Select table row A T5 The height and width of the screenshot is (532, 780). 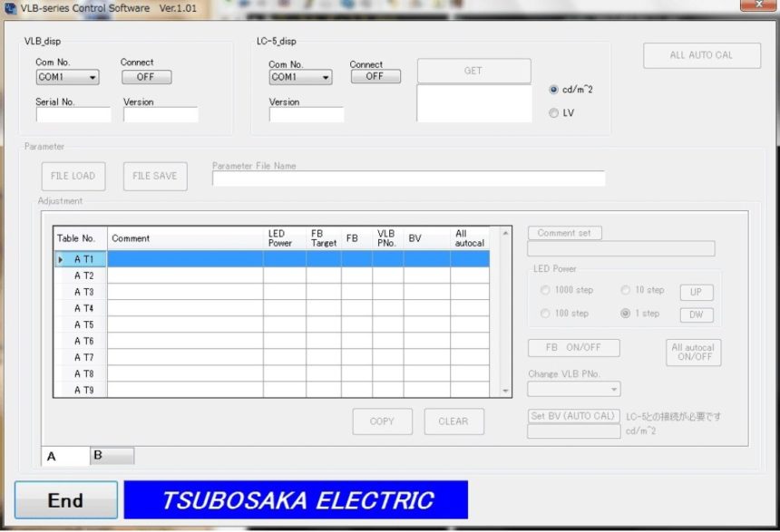[x=271, y=324]
